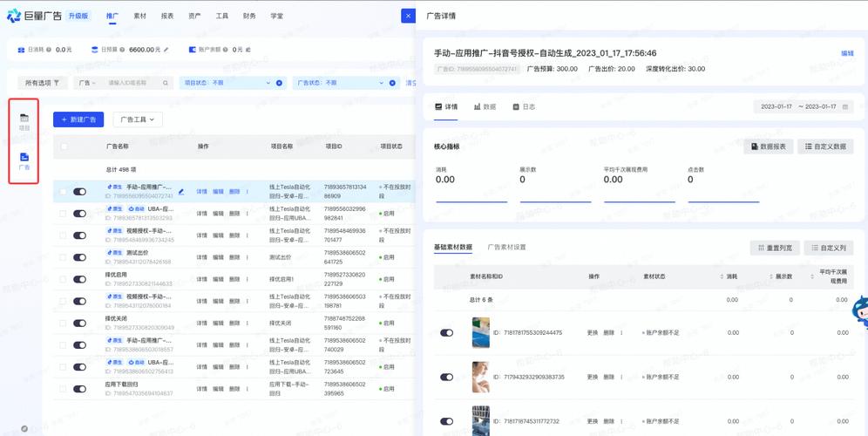Viewport: 868px width, 436px height.
Task: Check the select-all box in ad table header
Action: tap(64, 146)
